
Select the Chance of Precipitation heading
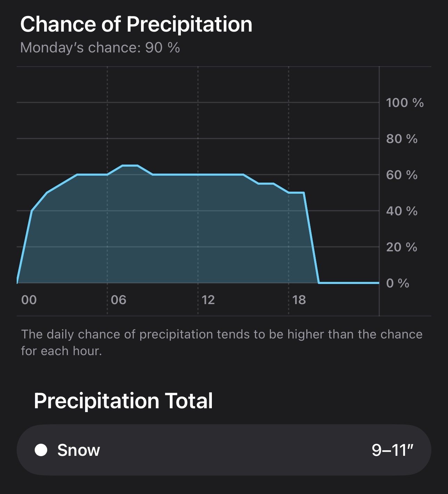tap(136, 24)
